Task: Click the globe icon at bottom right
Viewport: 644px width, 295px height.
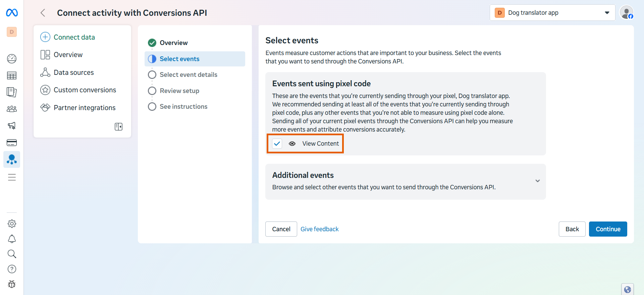Action: (x=628, y=289)
